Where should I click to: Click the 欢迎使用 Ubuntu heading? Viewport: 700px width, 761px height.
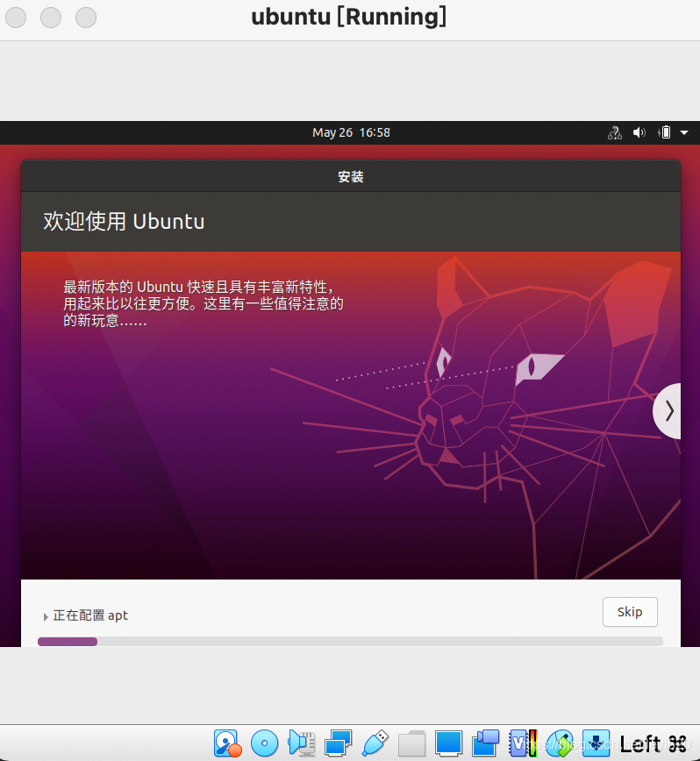click(x=124, y=221)
